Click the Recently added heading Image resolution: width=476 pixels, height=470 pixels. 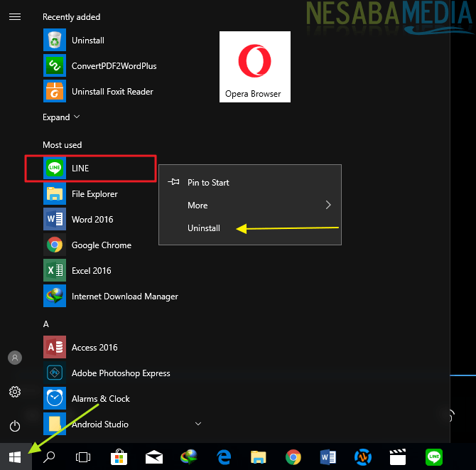click(x=71, y=17)
